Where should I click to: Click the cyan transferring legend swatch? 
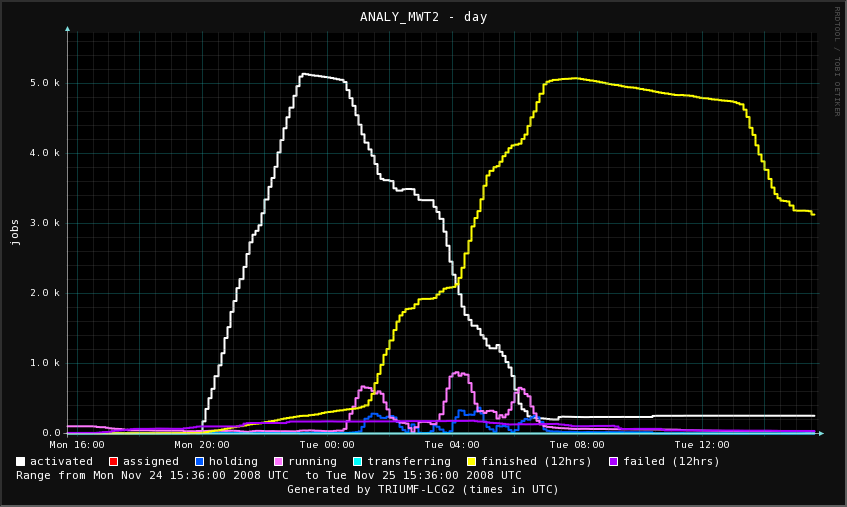(x=357, y=461)
